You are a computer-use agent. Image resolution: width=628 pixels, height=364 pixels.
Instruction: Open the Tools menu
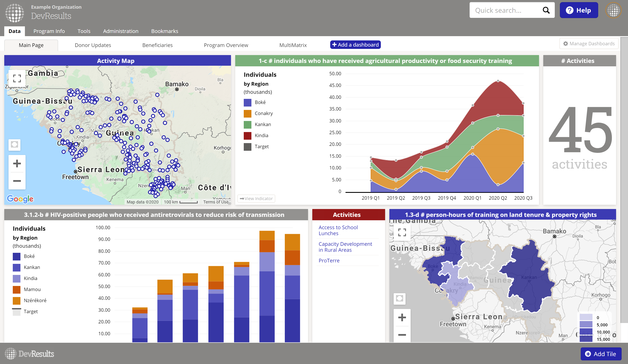point(84,31)
